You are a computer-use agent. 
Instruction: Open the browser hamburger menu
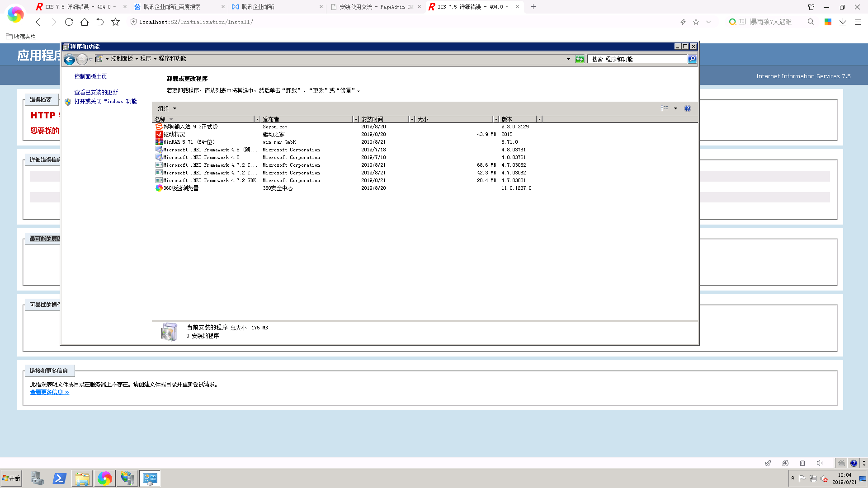coord(858,22)
